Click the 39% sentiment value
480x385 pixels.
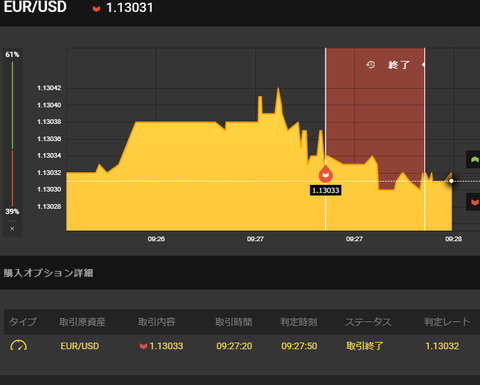[12, 211]
